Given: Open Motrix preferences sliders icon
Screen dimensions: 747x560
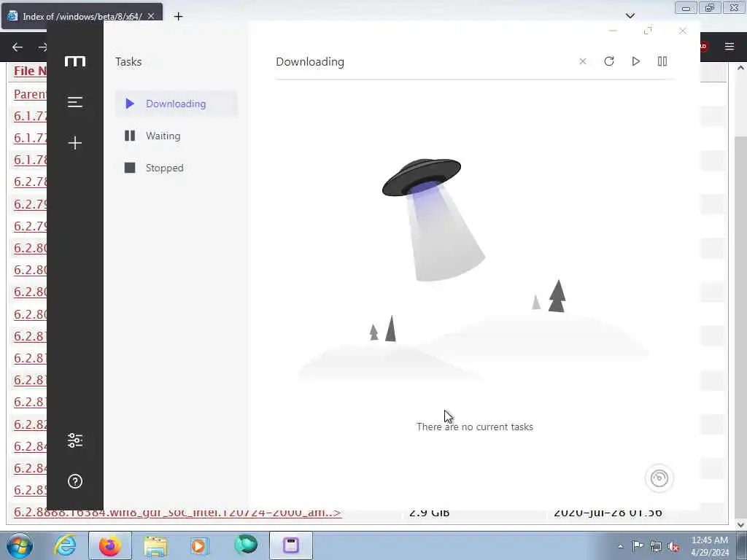Looking at the screenshot, I should [x=75, y=440].
